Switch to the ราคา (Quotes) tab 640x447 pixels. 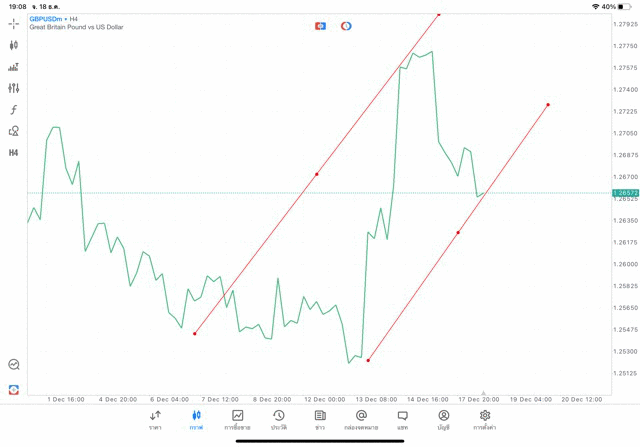pyautogui.click(x=155, y=419)
